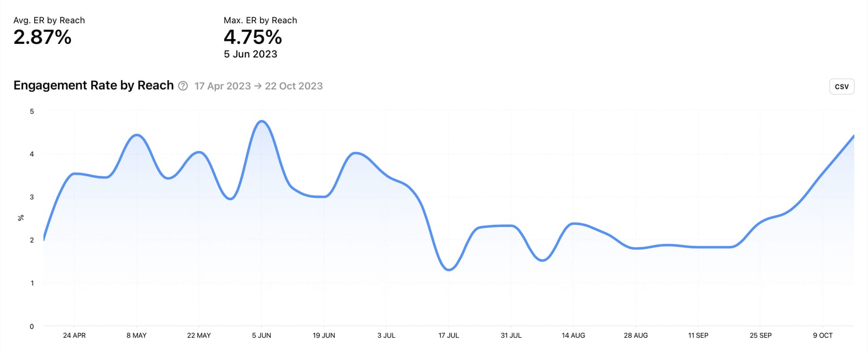Click the 3 JUL axis label
The height and width of the screenshot is (354, 868).
point(387,335)
